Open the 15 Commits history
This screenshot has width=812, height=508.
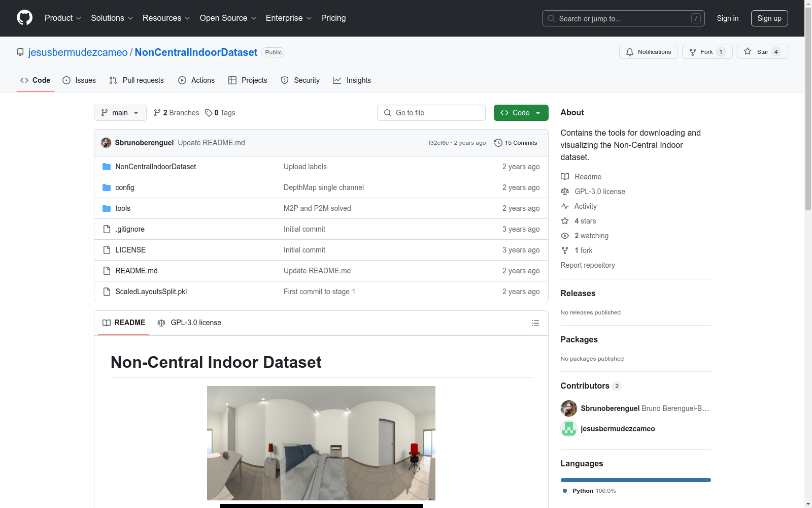point(516,143)
